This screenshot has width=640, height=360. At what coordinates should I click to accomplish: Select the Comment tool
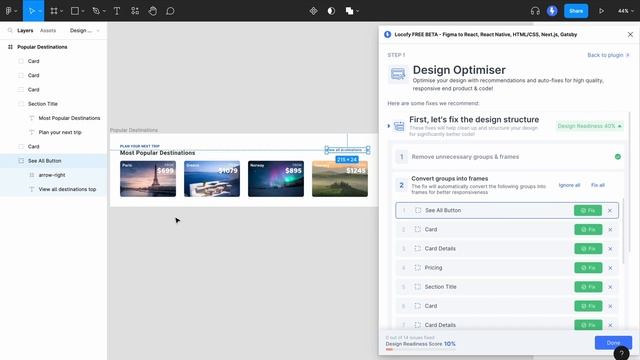click(x=170, y=11)
